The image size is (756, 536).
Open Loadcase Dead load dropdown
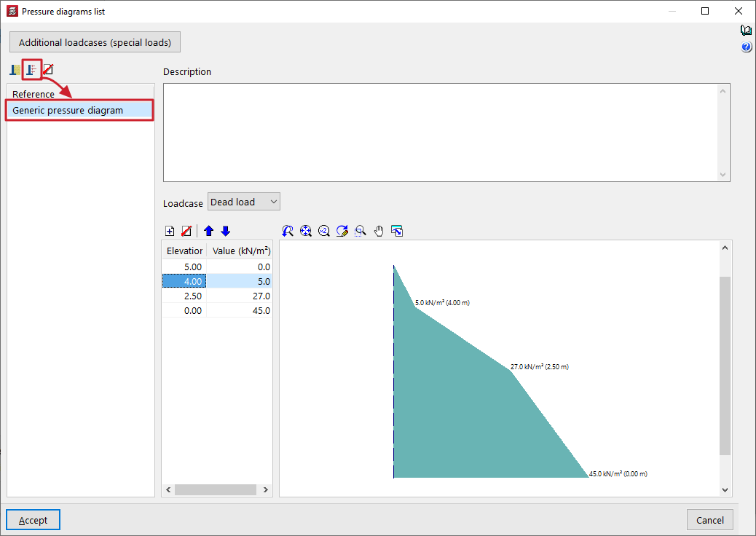[x=244, y=202]
